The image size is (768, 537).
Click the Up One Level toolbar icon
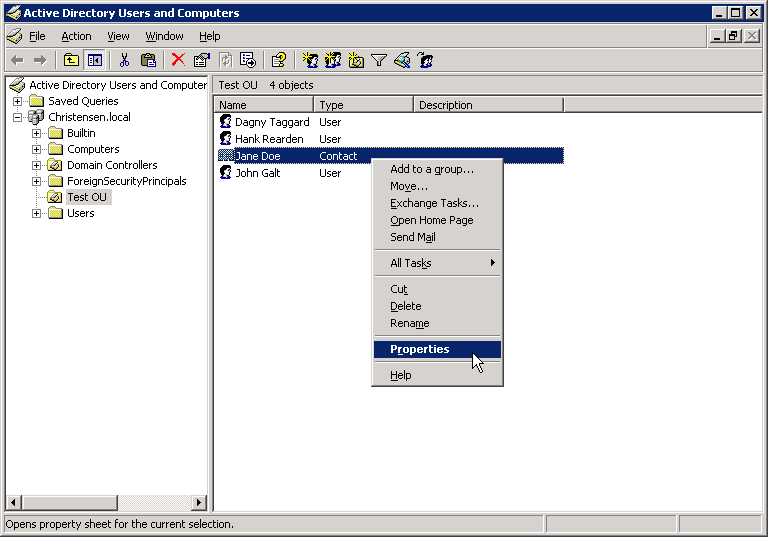click(x=71, y=60)
